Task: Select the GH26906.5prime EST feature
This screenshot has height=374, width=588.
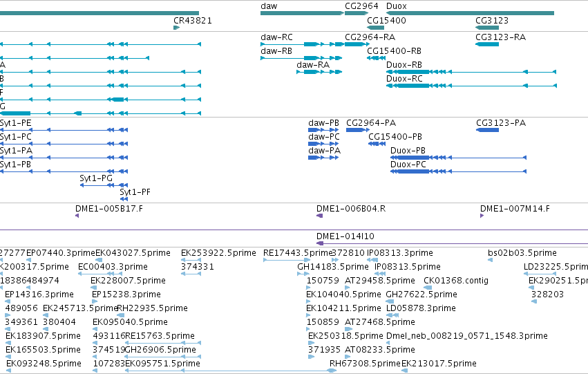Action: pyautogui.click(x=163, y=356)
